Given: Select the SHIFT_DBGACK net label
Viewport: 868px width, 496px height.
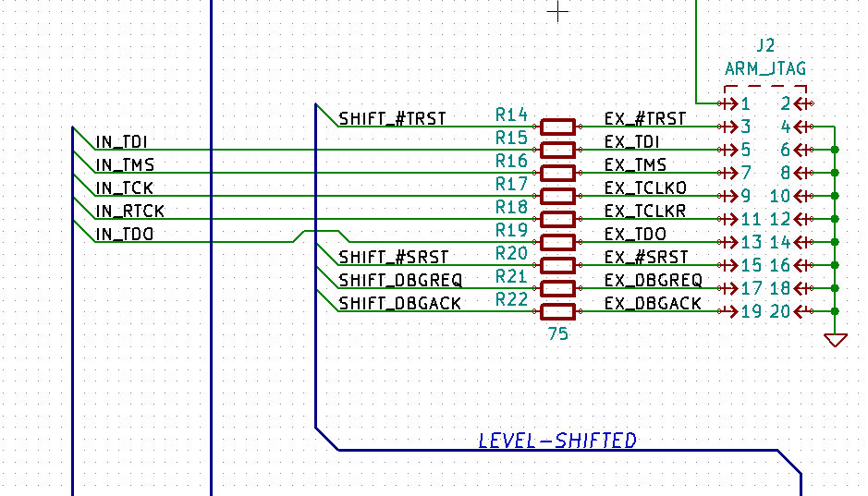Looking at the screenshot, I should [399, 304].
